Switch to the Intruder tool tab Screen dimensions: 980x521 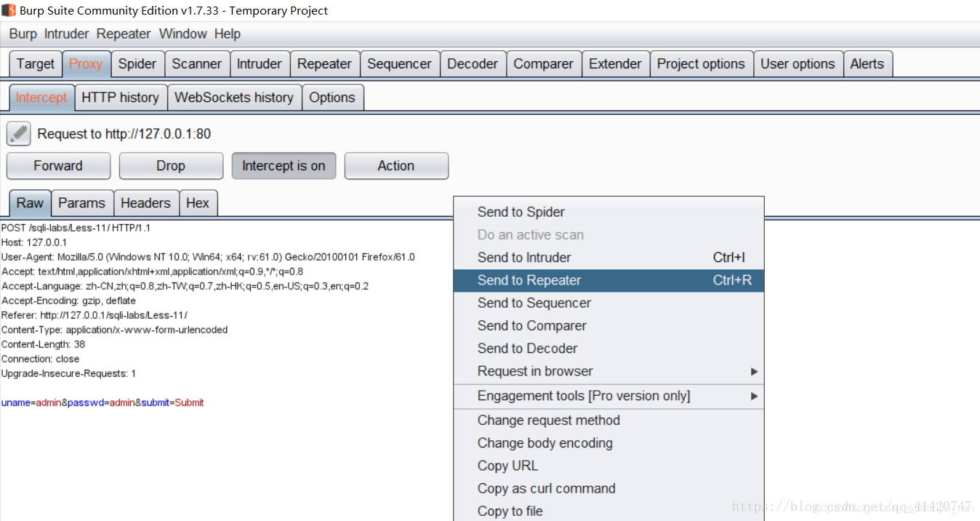click(260, 64)
